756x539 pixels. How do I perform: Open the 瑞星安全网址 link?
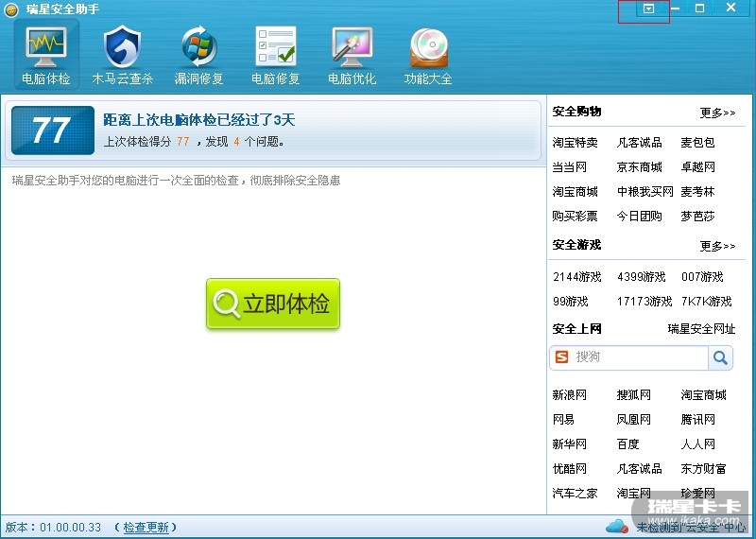(701, 329)
